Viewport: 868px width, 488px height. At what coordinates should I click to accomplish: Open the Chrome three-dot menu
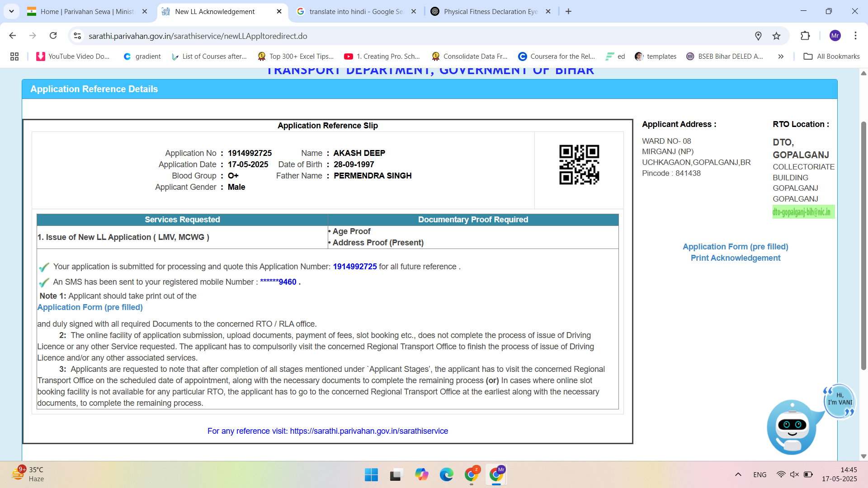point(855,36)
